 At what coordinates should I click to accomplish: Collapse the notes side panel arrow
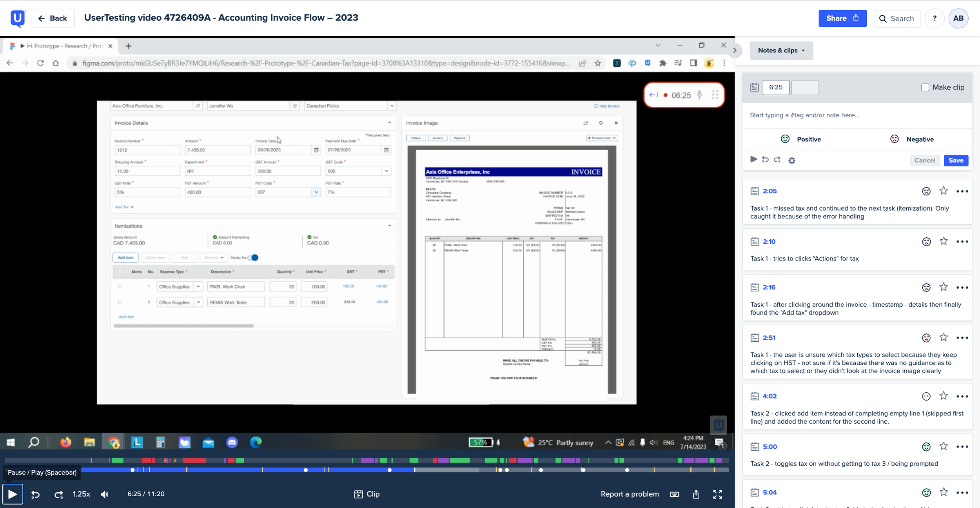tap(735, 50)
